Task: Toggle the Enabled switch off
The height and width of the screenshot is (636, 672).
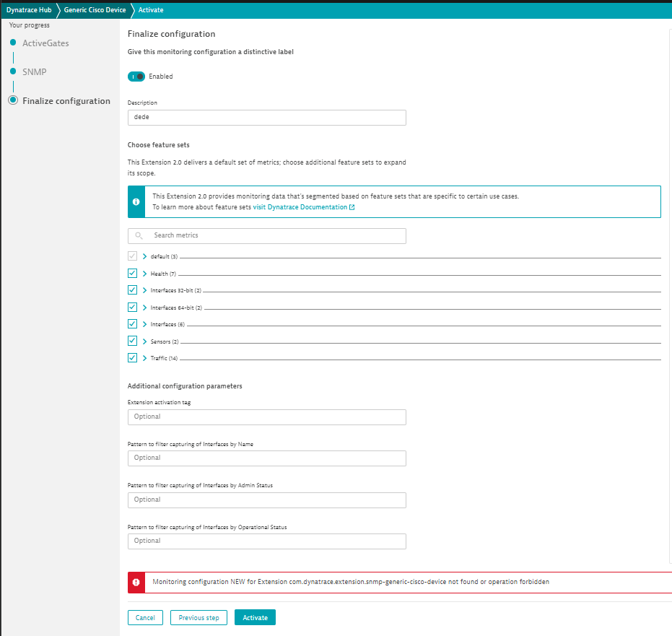Action: 136,77
